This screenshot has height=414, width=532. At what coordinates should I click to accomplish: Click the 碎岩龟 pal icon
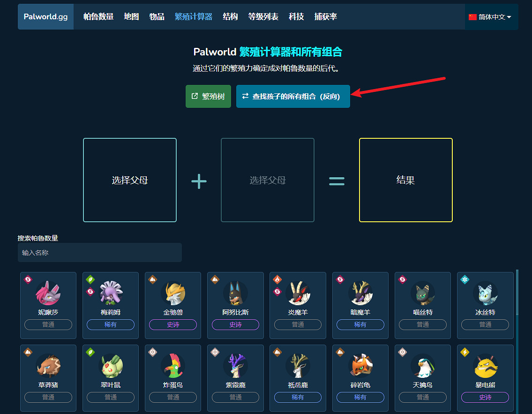coord(360,366)
